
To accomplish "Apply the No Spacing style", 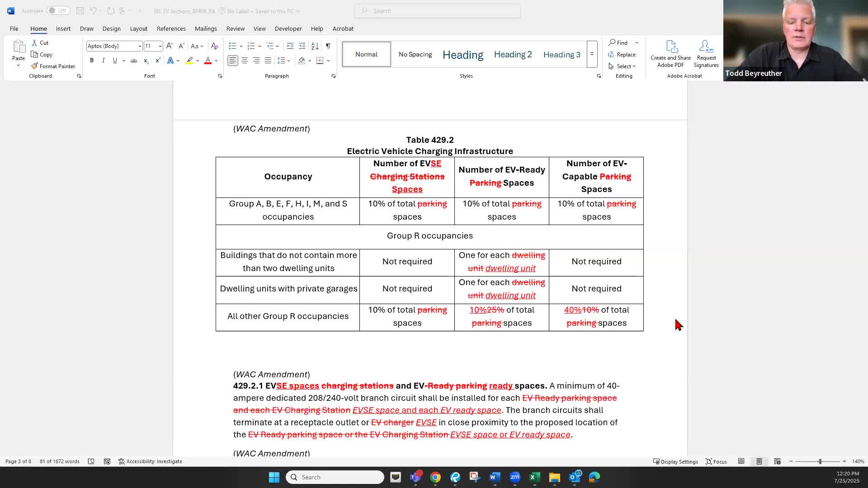I will coord(415,54).
